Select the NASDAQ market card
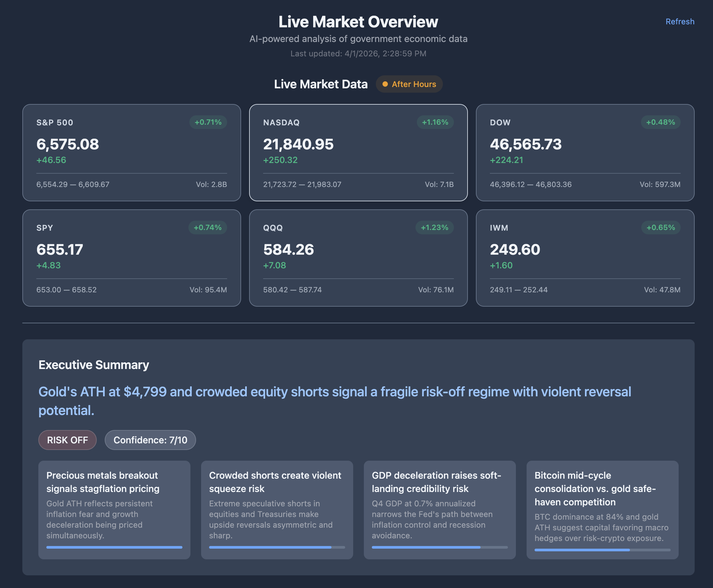Screen dimensions: 713x588 pyautogui.click(x=358, y=153)
